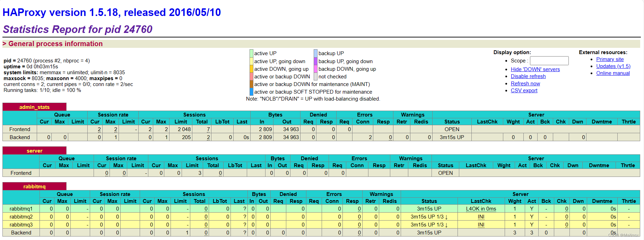Click the backup UP, going down purple swatch

coord(316,61)
